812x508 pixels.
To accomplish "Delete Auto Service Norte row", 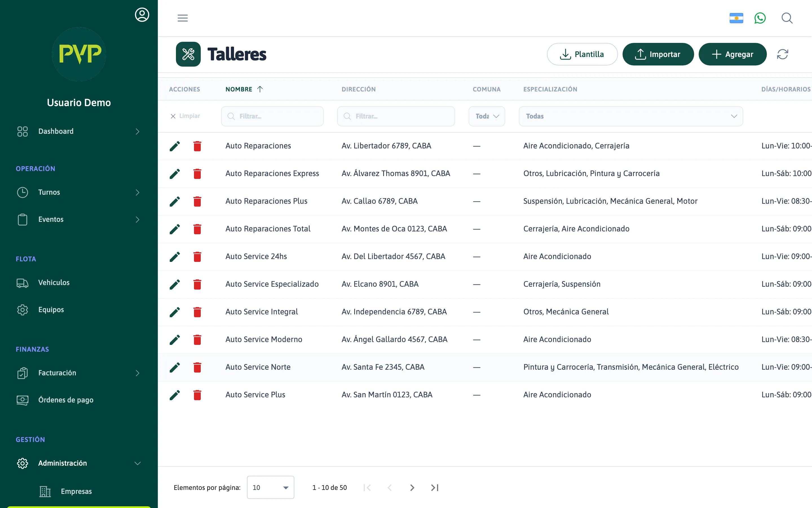I will click(197, 367).
